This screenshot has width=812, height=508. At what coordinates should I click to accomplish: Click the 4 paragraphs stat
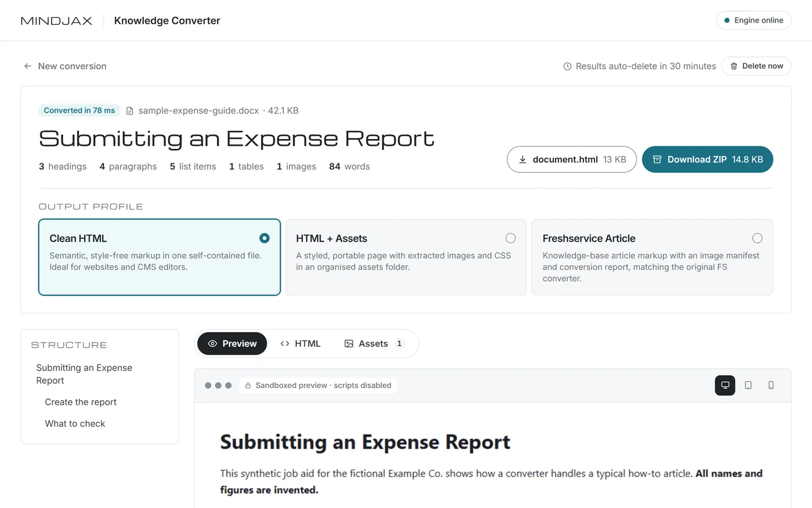pos(128,167)
